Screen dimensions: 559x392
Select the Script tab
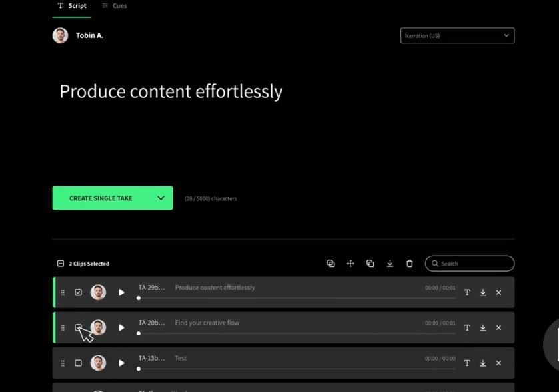[71, 5]
